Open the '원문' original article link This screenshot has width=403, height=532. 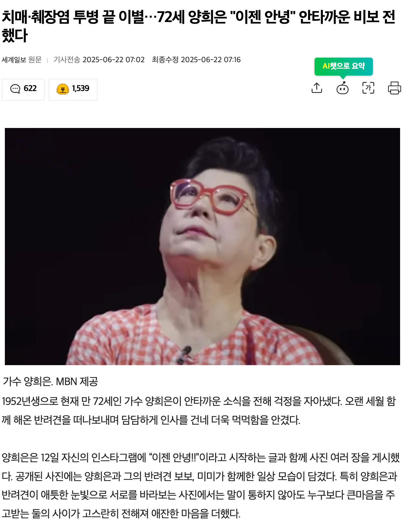tap(35, 60)
